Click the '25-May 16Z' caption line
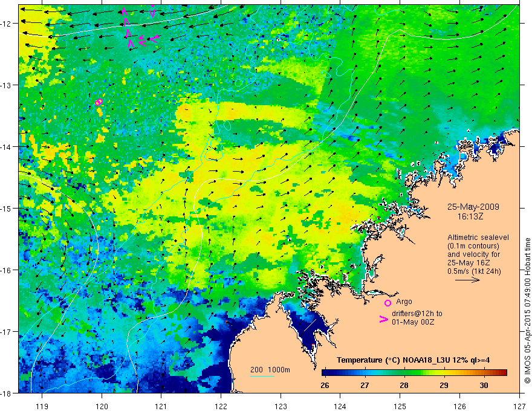Viewport: 532px width, 411px height. 469,263
